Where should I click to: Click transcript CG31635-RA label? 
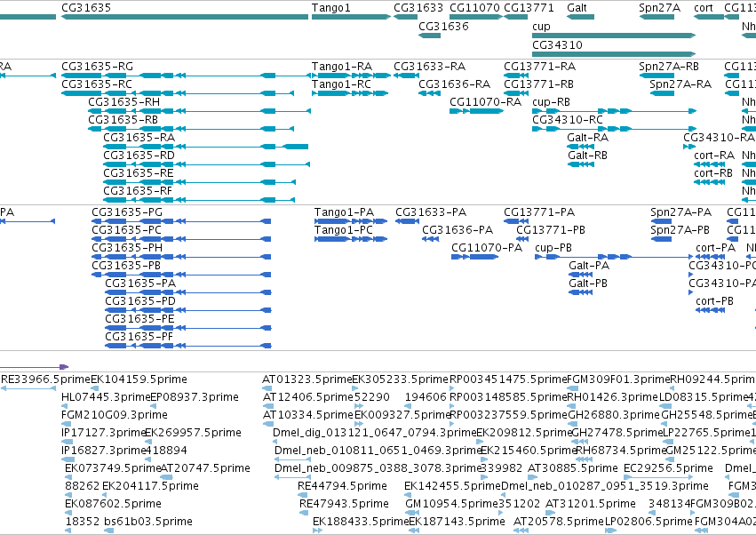click(139, 138)
